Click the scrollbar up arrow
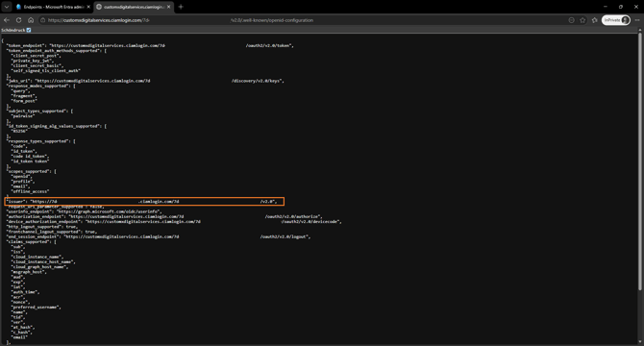Screen dimensions: 644x346 (x=640, y=31)
